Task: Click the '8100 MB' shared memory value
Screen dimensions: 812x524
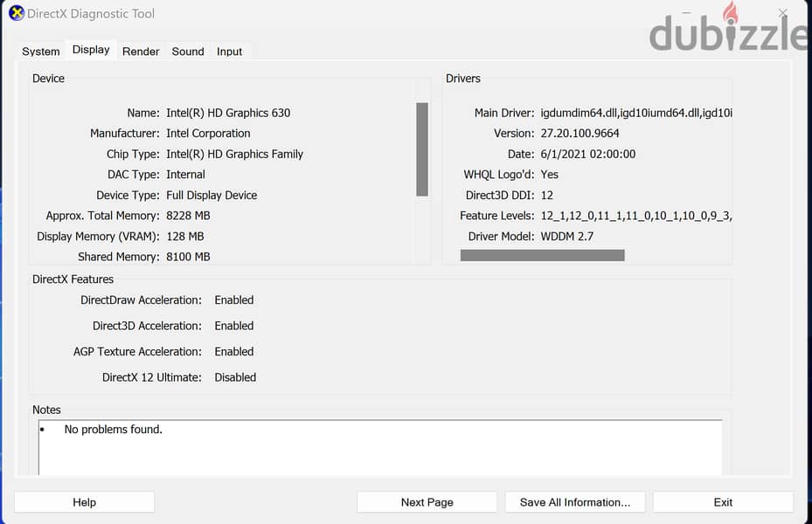Action: (188, 257)
